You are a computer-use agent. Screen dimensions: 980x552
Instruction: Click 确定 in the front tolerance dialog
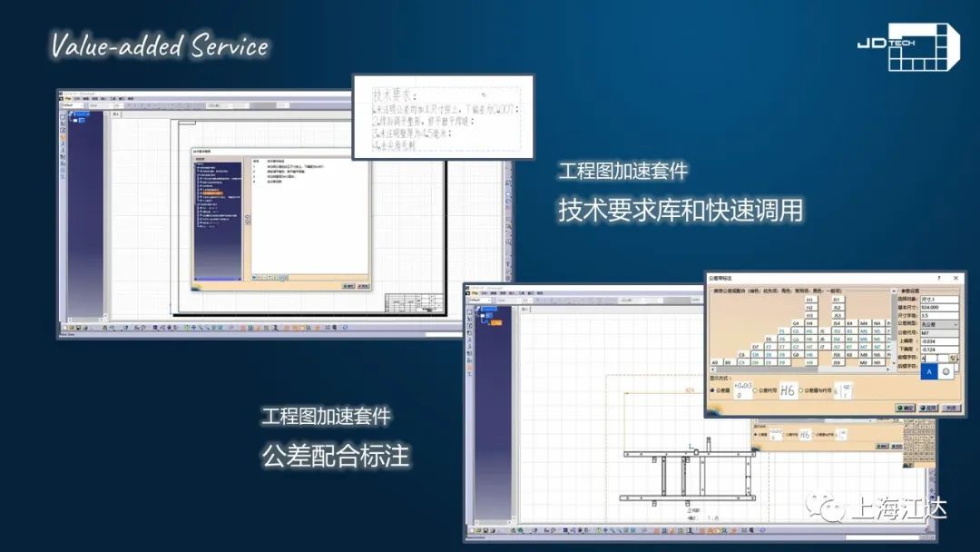(x=905, y=408)
